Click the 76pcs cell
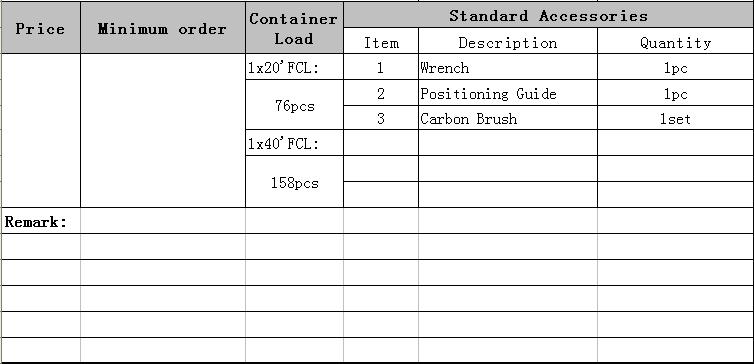 point(294,104)
